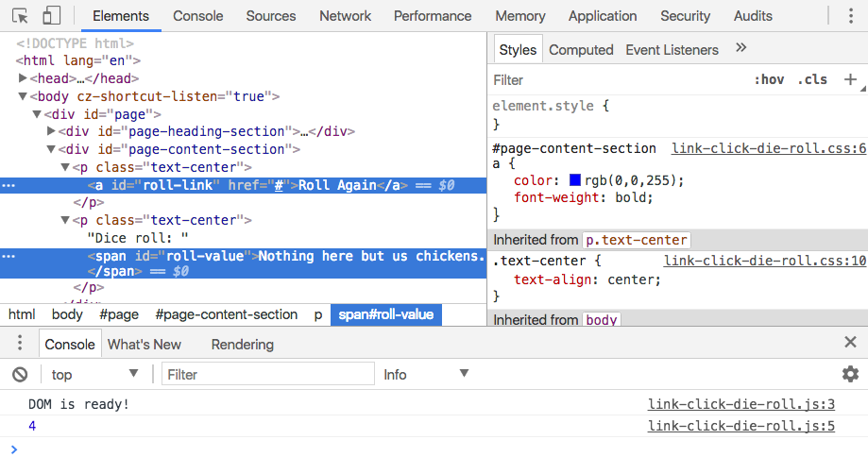Click the Styles Filter input field
The height and width of the screenshot is (457, 868).
[x=618, y=80]
